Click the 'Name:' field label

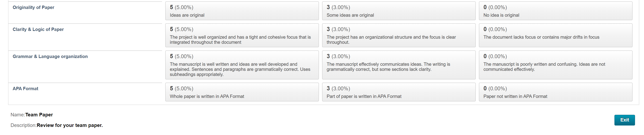18,115
